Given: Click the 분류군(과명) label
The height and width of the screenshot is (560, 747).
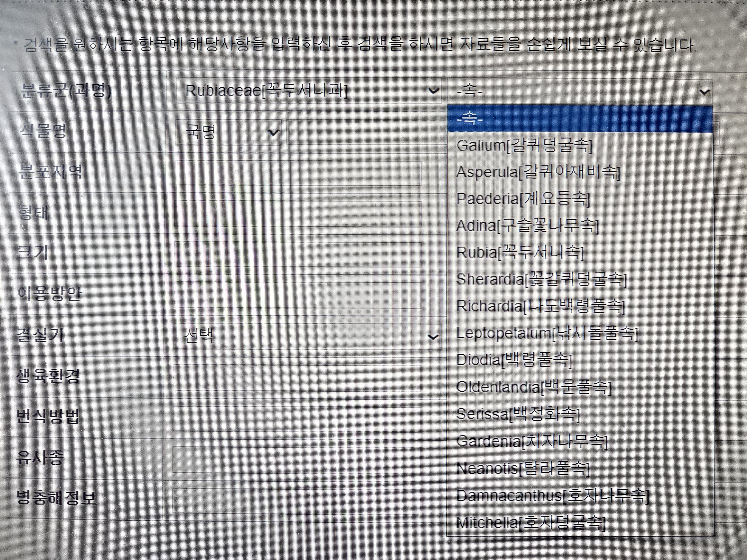Looking at the screenshot, I should 66,91.
